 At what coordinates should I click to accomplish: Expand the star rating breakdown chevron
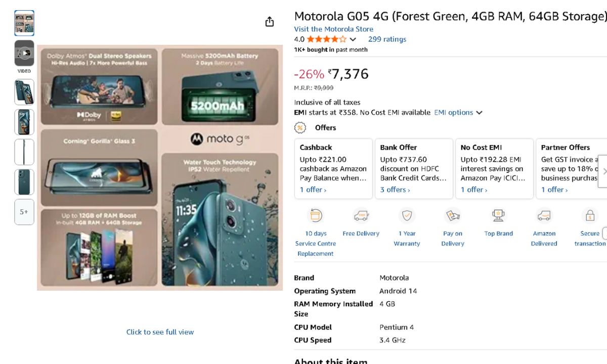(353, 39)
